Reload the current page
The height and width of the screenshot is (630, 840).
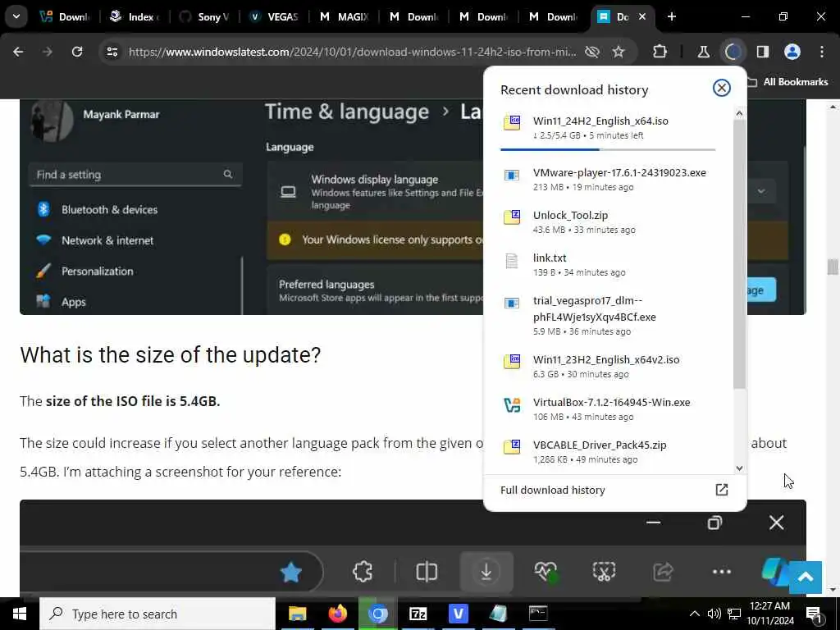pos(77,52)
